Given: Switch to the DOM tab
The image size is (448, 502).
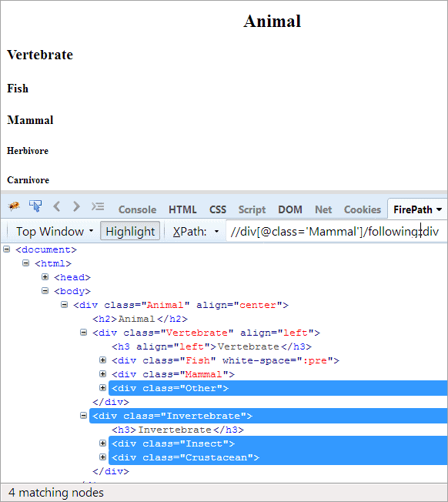Looking at the screenshot, I should coord(290,209).
